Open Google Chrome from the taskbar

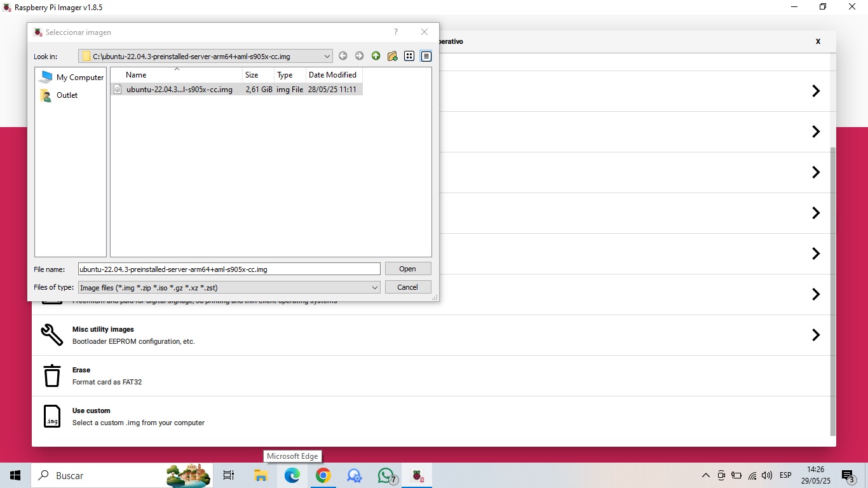[x=323, y=475]
